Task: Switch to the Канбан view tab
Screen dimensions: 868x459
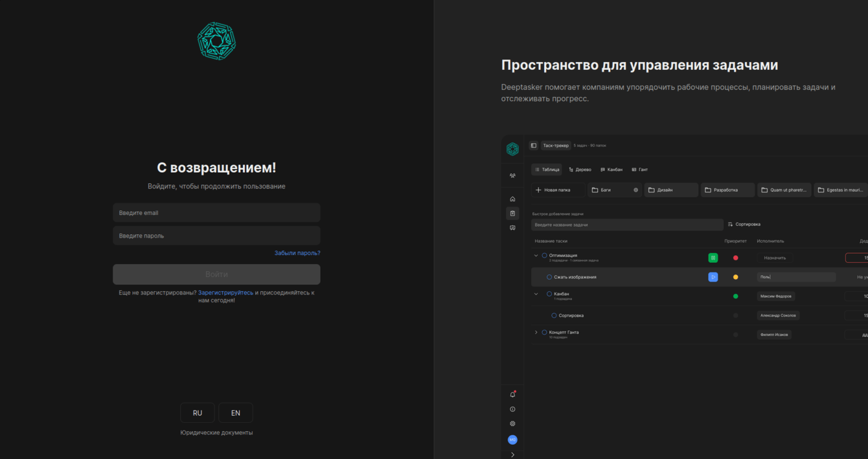Action: [611, 170]
